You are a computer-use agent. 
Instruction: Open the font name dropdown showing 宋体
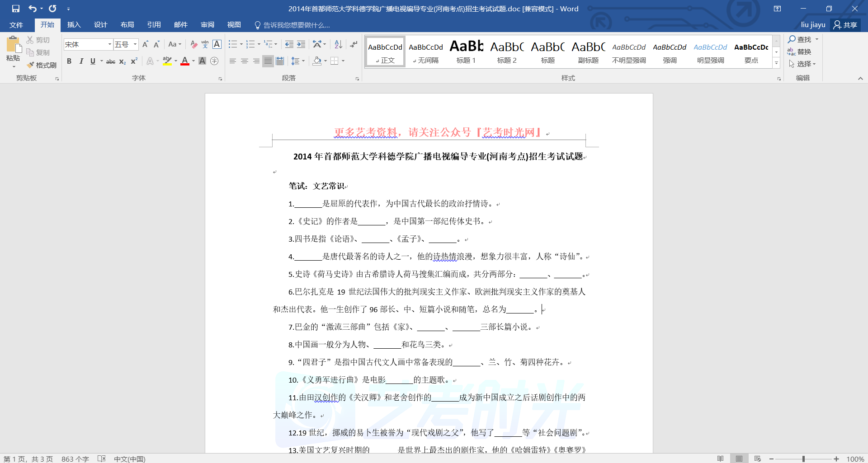click(109, 44)
